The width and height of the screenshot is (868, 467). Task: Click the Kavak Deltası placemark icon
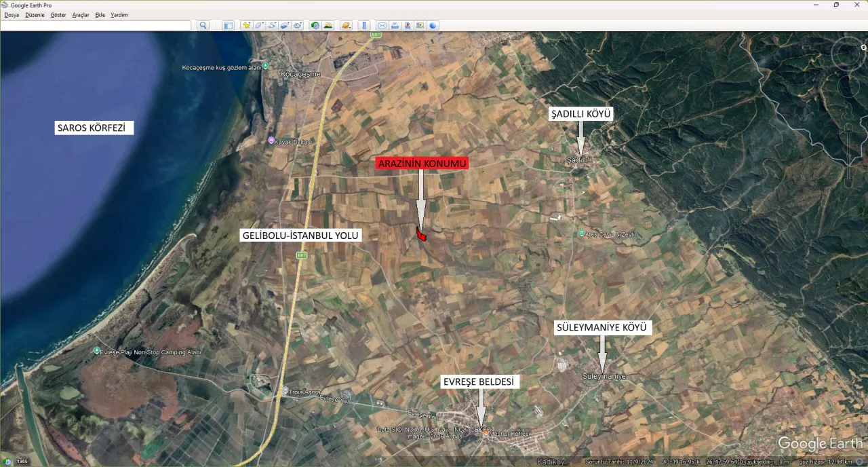pyautogui.click(x=271, y=141)
